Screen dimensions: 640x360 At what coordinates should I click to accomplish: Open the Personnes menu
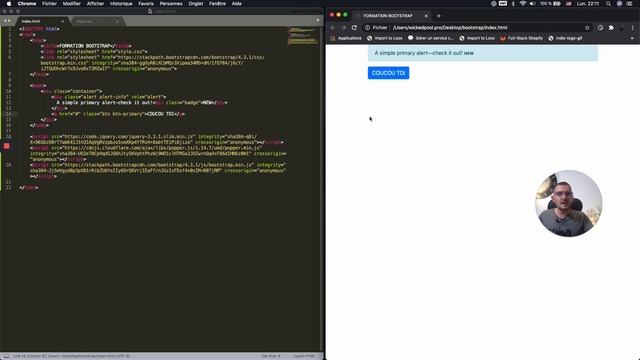tap(171, 4)
